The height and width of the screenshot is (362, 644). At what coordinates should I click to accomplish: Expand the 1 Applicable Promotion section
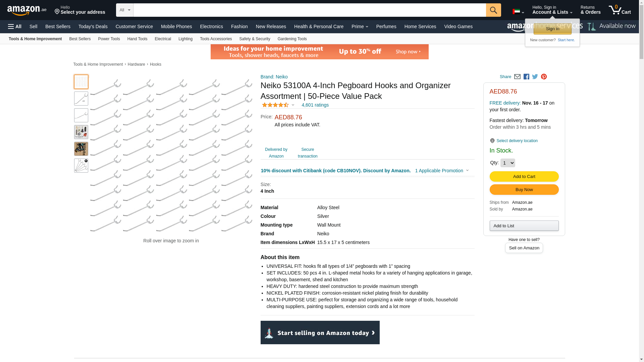pos(442,171)
